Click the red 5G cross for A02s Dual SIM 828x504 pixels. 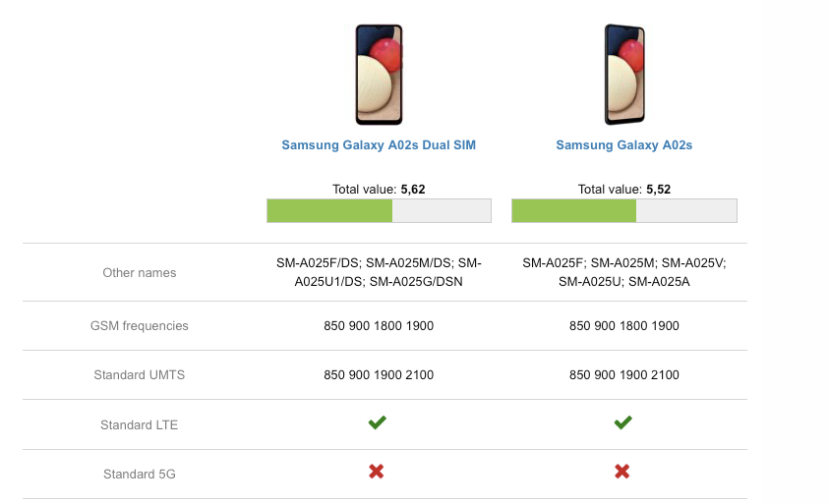[377, 473]
